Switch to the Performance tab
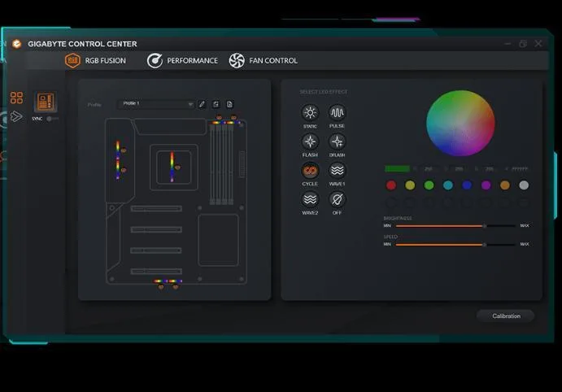 point(183,61)
